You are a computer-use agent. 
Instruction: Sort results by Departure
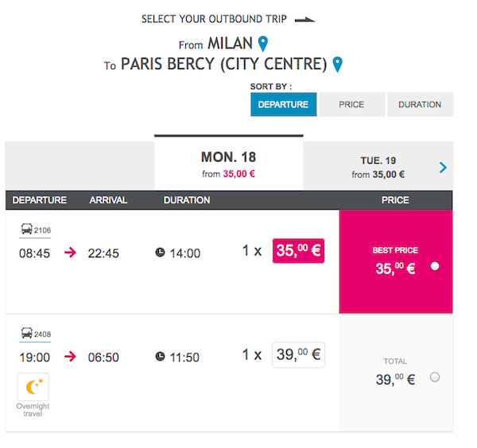click(284, 105)
